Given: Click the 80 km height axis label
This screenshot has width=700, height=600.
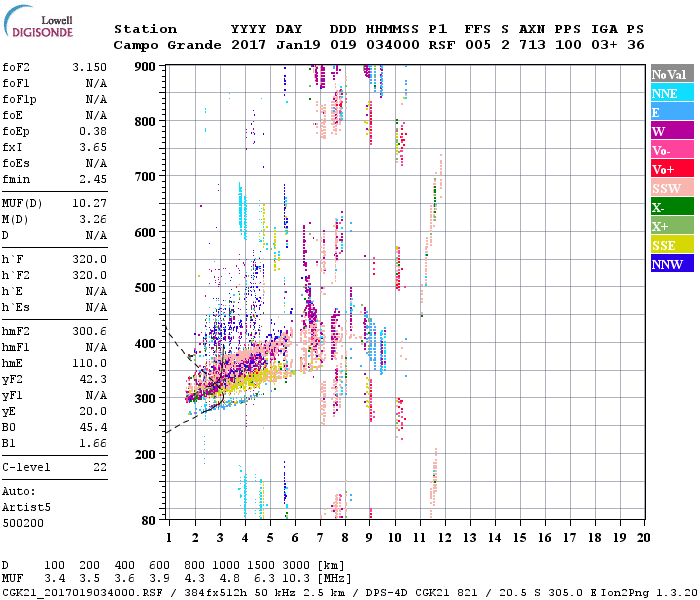Looking at the screenshot, I should pyautogui.click(x=149, y=520).
